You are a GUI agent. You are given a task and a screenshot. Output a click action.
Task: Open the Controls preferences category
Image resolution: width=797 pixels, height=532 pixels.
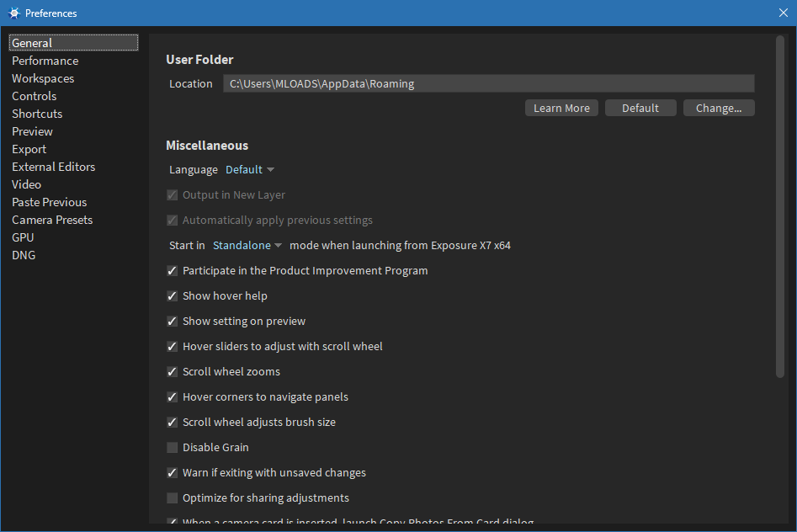pos(34,96)
